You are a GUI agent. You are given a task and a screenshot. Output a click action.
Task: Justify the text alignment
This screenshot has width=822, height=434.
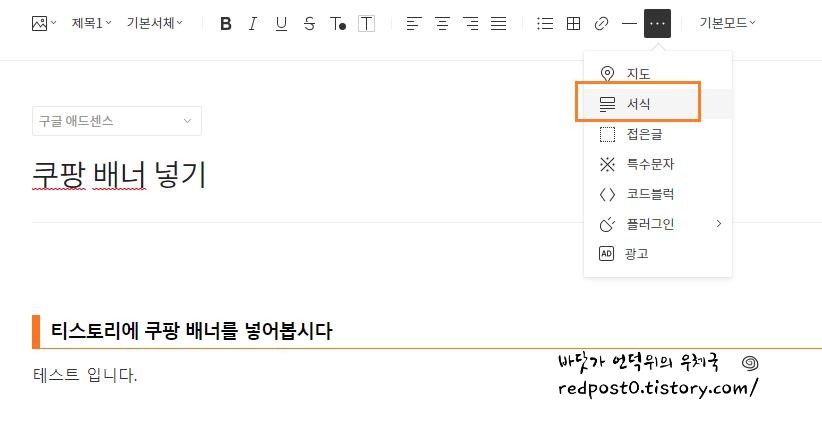coord(499,24)
